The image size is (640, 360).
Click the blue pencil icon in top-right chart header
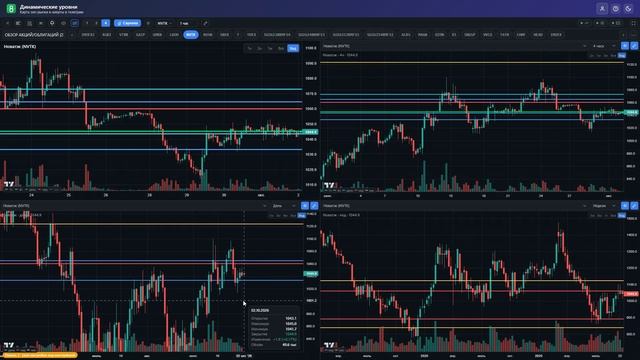(634, 46)
